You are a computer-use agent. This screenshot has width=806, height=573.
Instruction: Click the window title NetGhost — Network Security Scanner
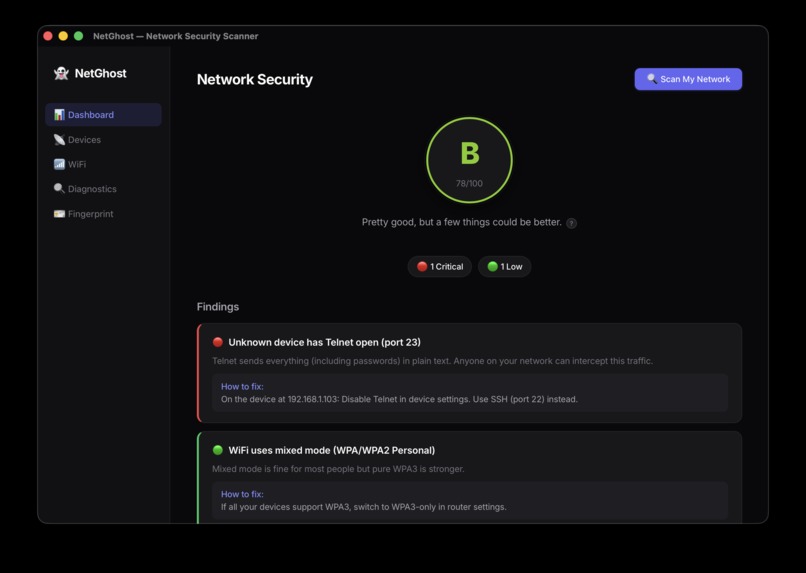[x=175, y=36]
